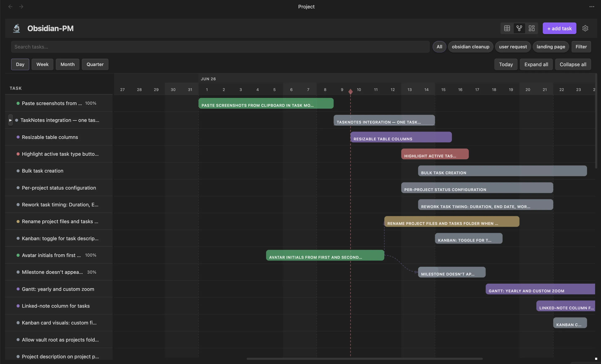
Task: Click the red today marker diamond on timeline
Action: click(351, 92)
